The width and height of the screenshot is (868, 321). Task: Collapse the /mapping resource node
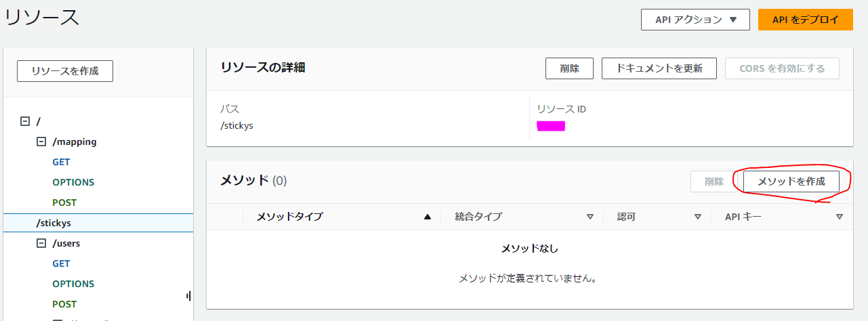41,142
